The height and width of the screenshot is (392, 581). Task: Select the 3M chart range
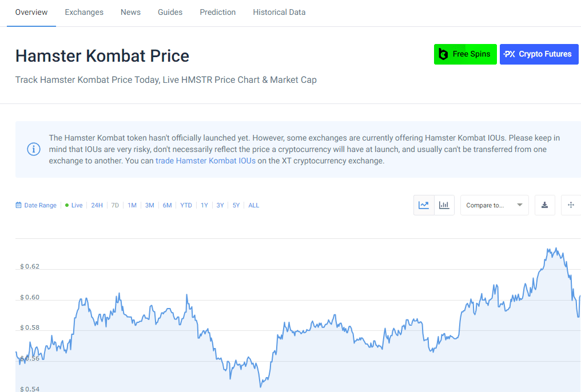click(150, 206)
